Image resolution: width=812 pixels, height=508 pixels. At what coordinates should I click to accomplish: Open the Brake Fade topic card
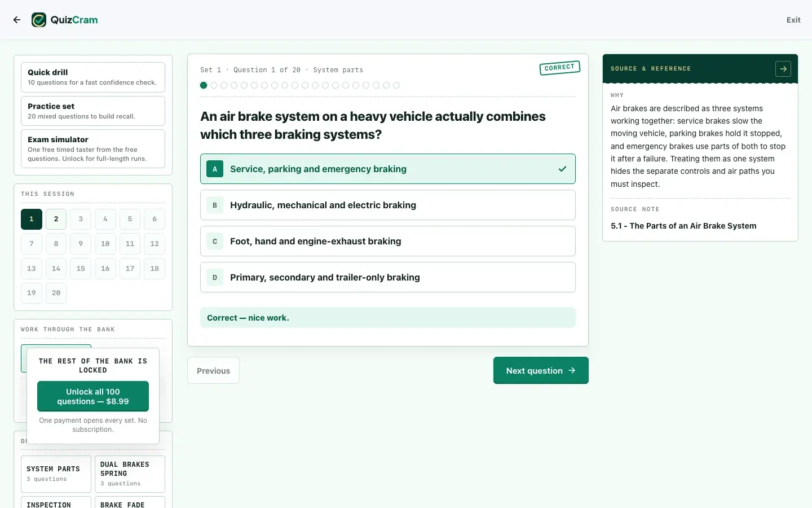130,502
